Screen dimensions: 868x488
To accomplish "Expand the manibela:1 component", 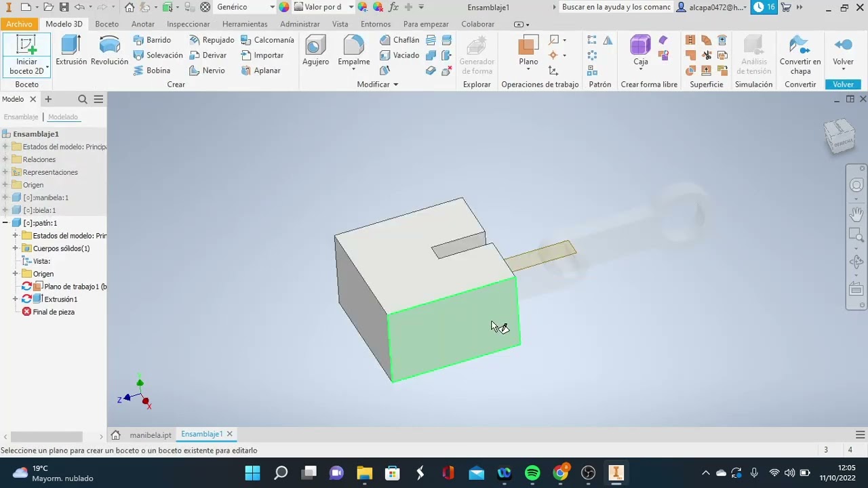I will coord(5,197).
